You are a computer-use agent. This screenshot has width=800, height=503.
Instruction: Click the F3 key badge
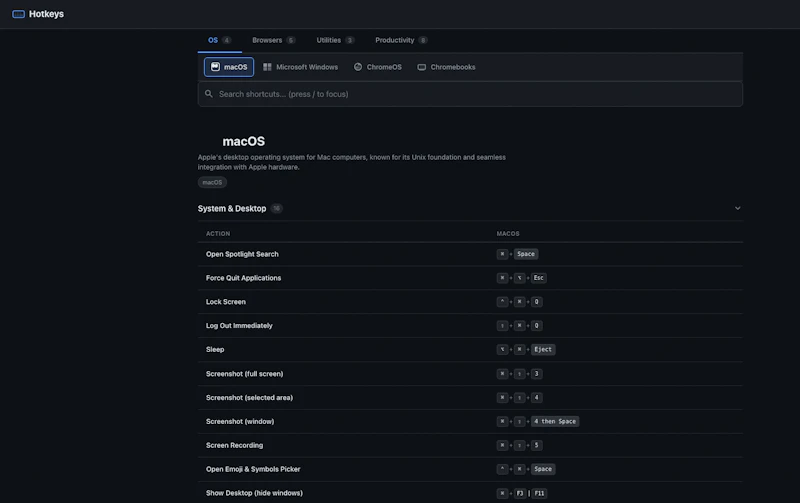point(519,493)
